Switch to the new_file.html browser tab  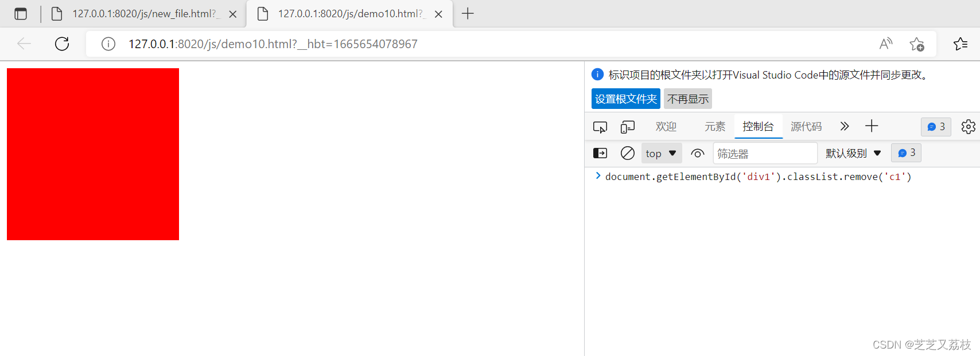143,14
